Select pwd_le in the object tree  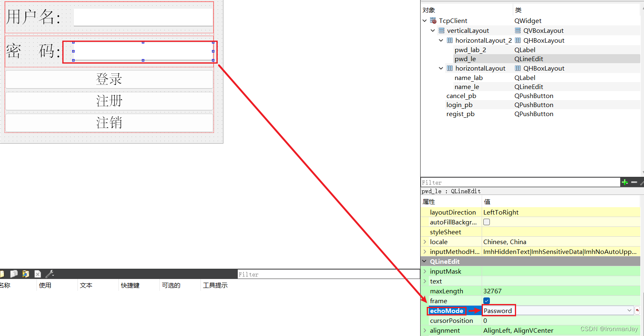tap(465, 59)
